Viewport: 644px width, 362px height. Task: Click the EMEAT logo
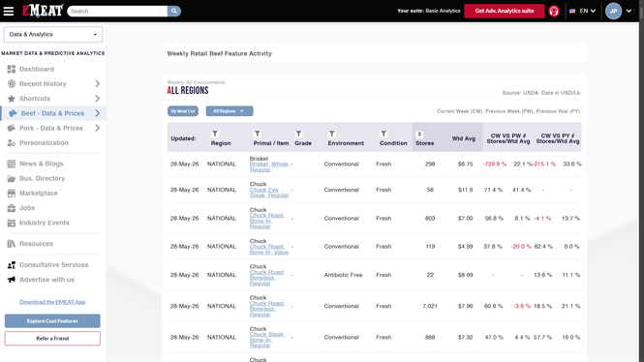[43, 11]
